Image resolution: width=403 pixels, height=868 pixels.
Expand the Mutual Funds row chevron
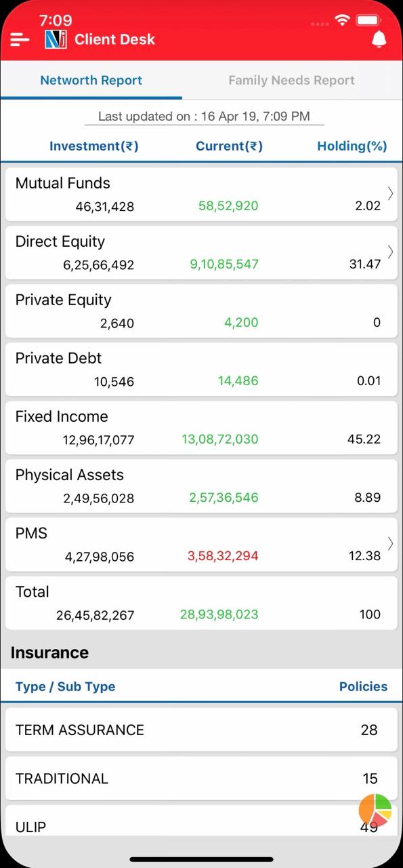[x=391, y=193]
